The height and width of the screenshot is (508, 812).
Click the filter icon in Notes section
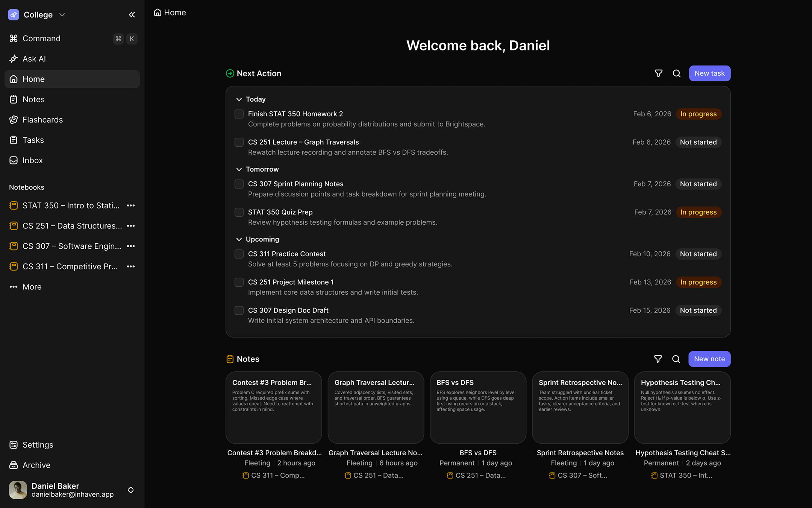pyautogui.click(x=658, y=359)
